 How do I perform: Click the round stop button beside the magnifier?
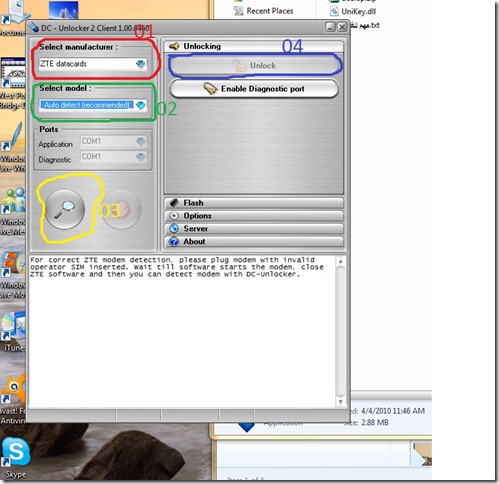(121, 209)
